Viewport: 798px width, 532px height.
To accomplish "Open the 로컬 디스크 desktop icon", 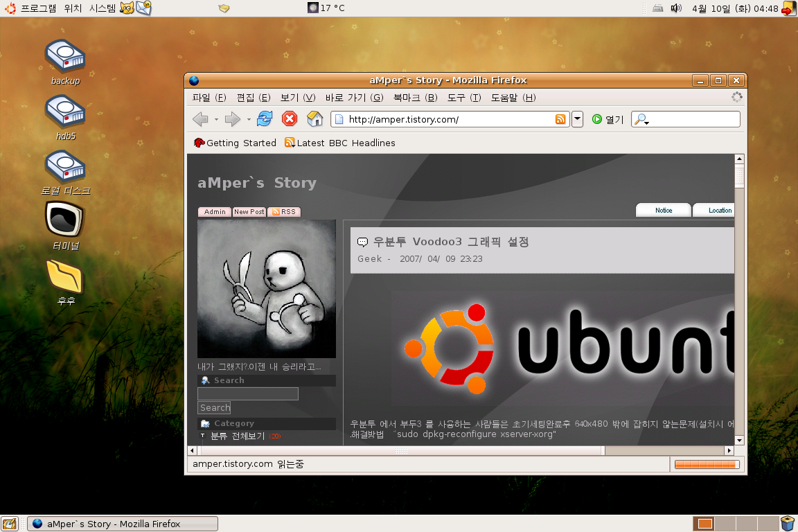I will click(x=65, y=173).
